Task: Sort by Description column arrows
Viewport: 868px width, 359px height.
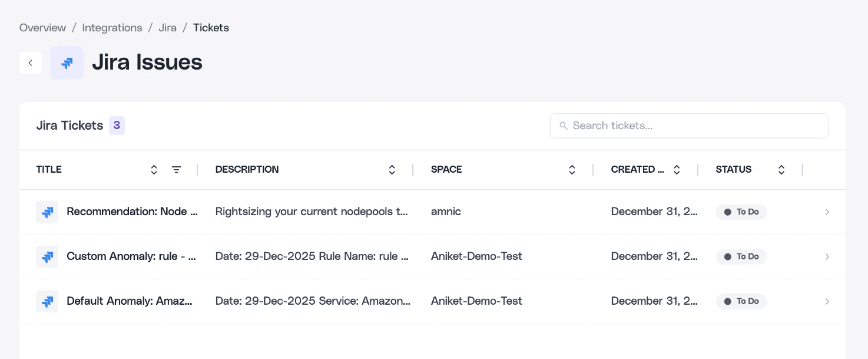Action: coord(392,170)
